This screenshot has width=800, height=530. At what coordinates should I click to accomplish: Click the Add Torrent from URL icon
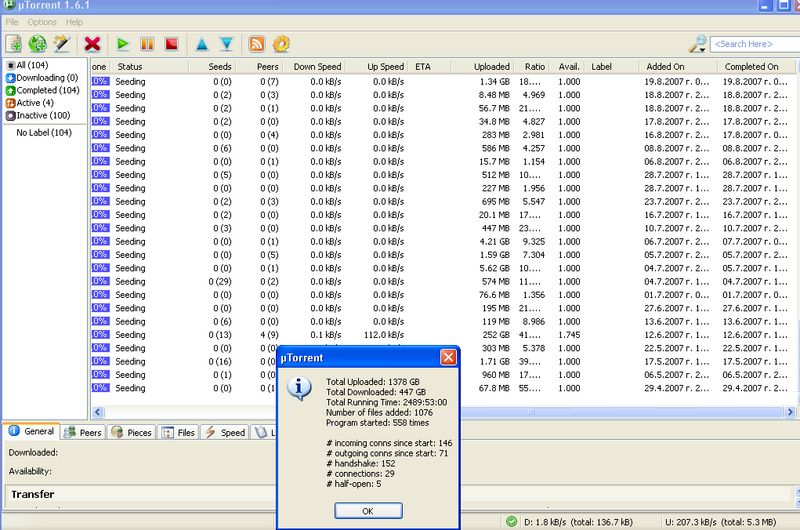[38, 44]
